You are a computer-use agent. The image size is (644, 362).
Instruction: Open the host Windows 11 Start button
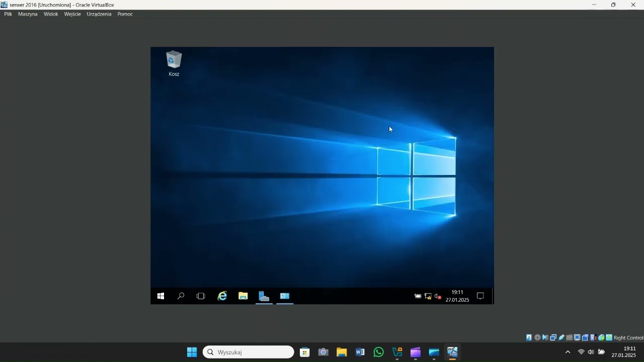pyautogui.click(x=192, y=352)
